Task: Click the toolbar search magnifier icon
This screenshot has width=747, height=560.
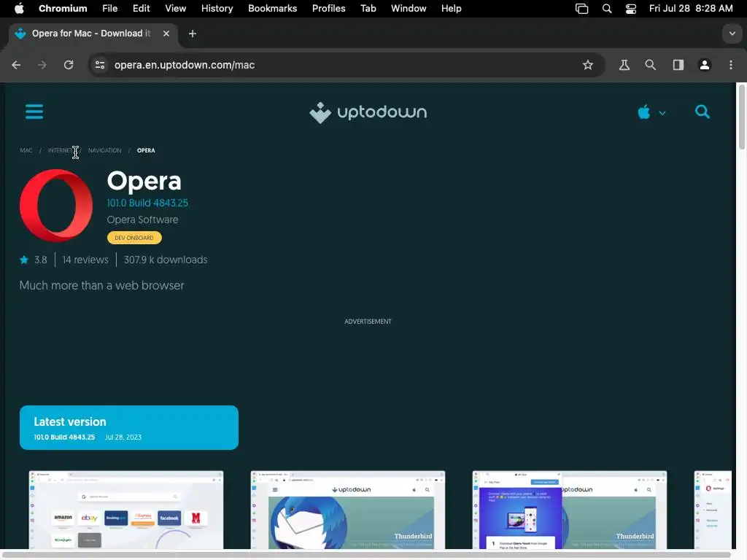Action: tap(650, 65)
